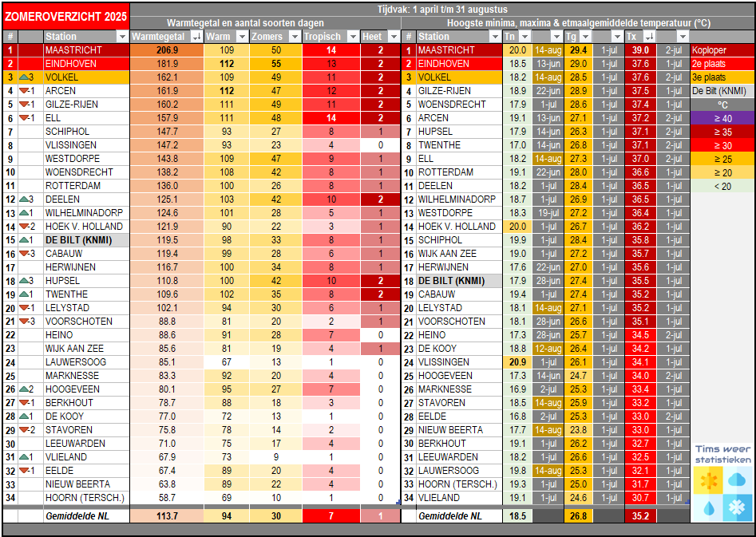Click the down arrow beside CABAUW rank 16
The height and width of the screenshot is (537, 756).
[x=24, y=254]
